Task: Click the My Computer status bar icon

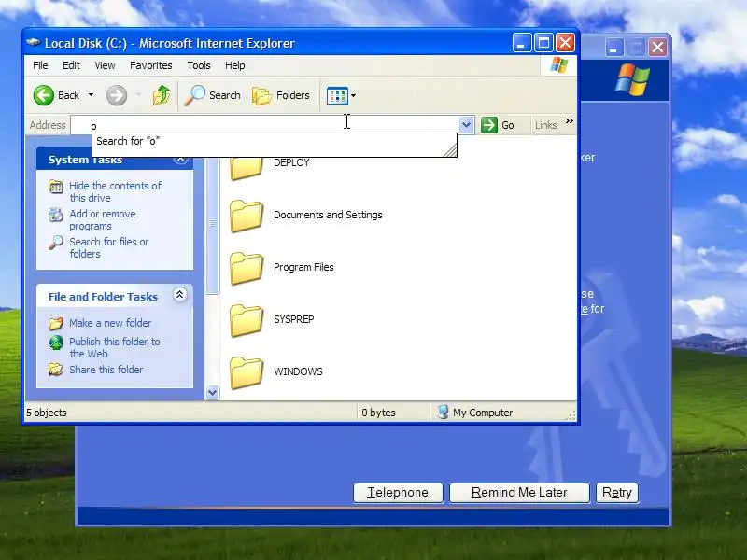Action: (443, 412)
